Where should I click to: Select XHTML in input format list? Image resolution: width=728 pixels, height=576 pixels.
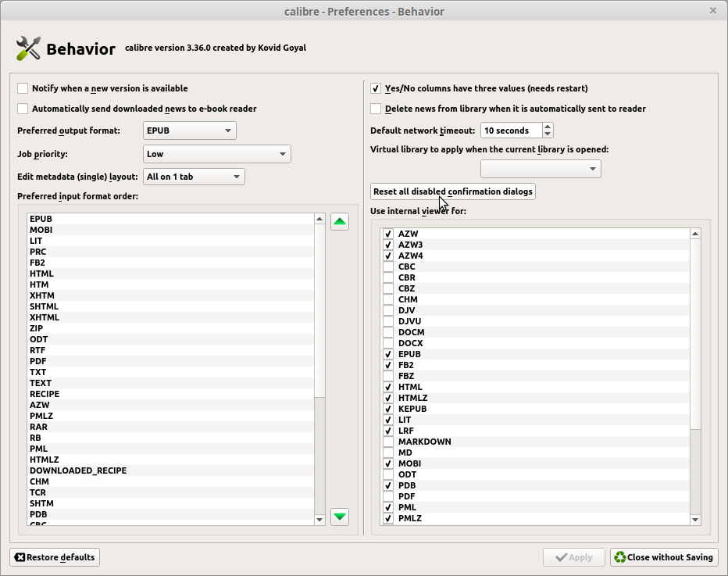[x=171, y=317]
